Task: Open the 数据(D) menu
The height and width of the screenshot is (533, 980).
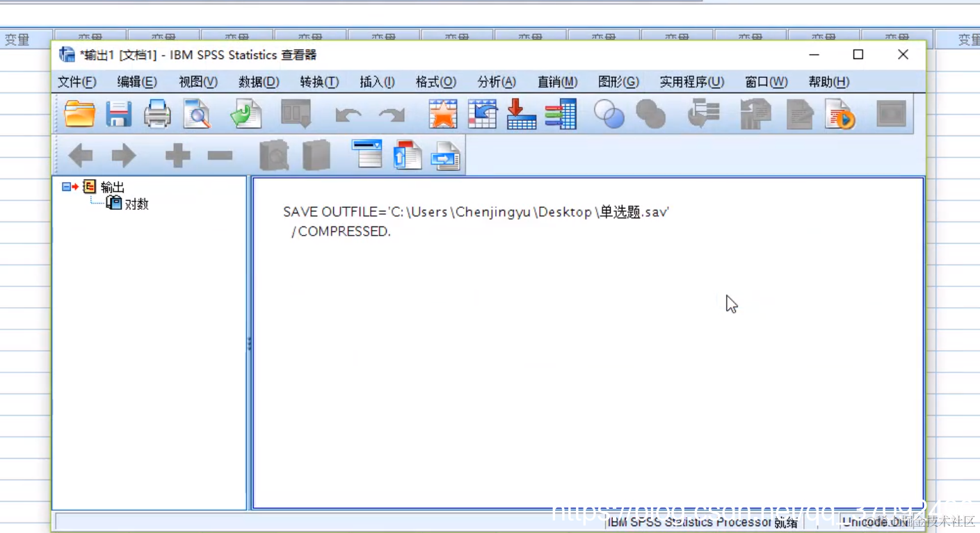Action: tap(259, 82)
